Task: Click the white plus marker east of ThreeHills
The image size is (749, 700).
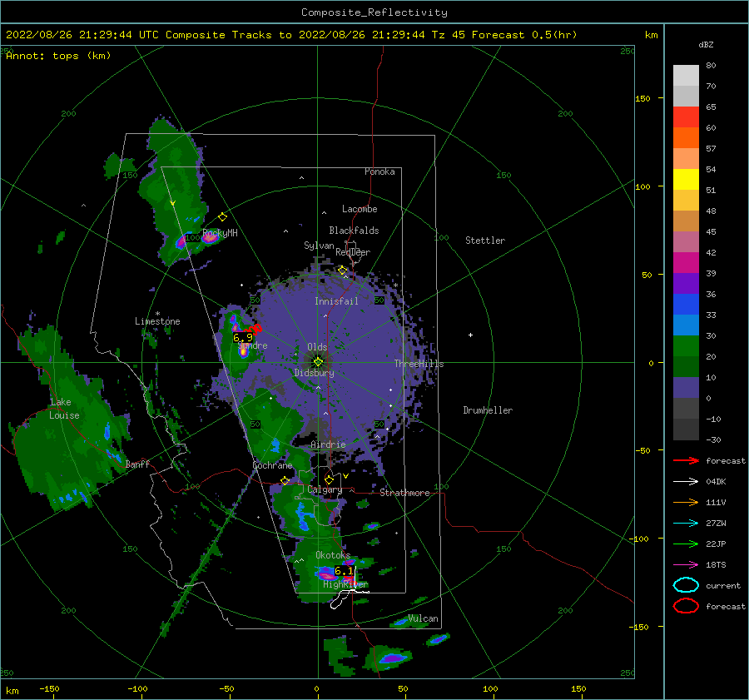Action: pyautogui.click(x=470, y=335)
